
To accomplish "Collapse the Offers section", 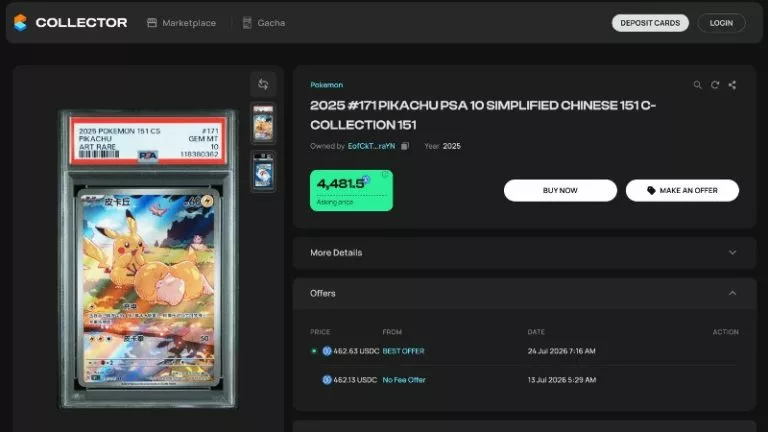I will coord(525,293).
